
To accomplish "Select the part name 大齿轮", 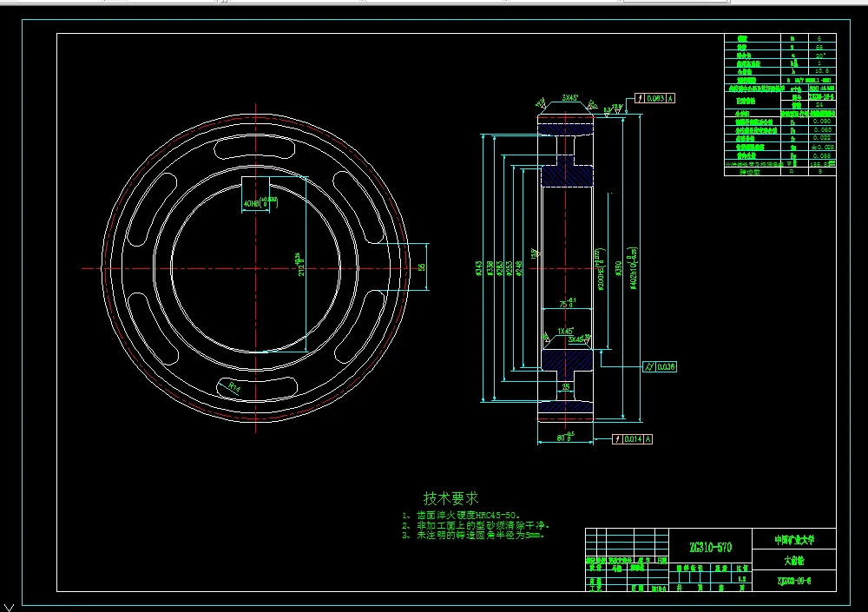I will pos(794,561).
